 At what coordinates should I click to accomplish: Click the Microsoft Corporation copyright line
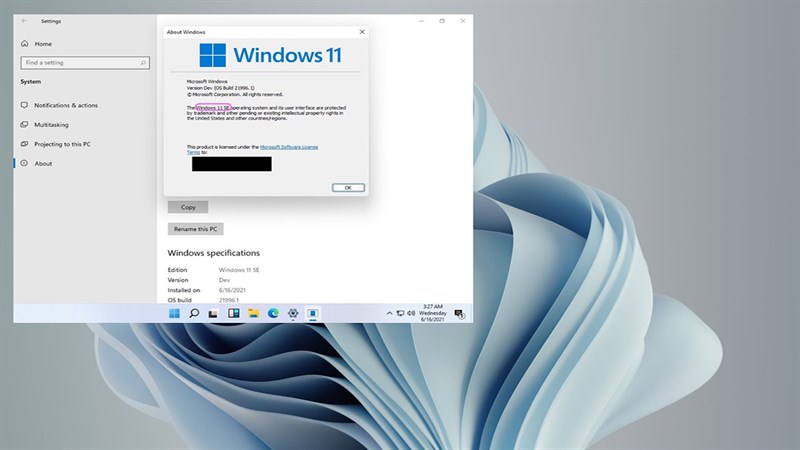(235, 94)
